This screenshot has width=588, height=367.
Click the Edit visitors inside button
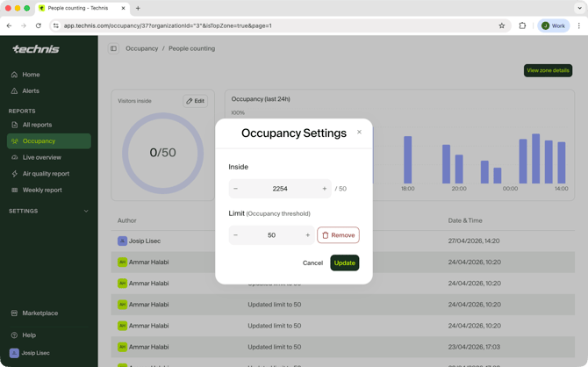point(196,101)
